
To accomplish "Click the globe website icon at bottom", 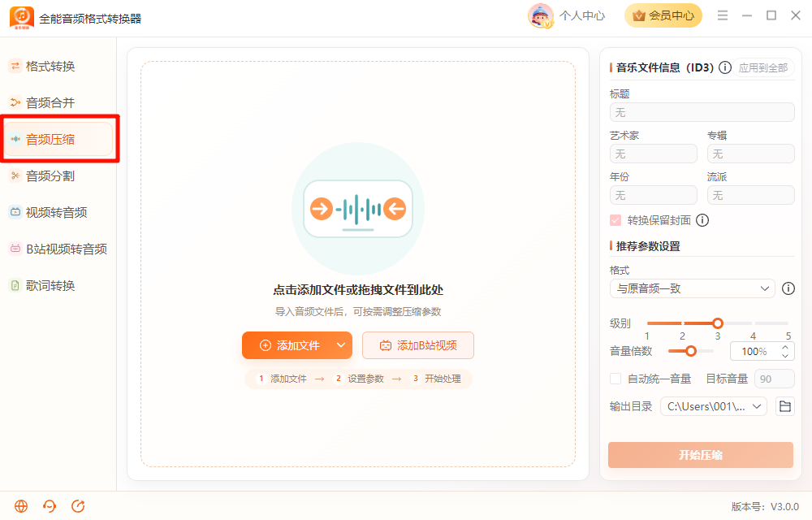I will [21, 506].
